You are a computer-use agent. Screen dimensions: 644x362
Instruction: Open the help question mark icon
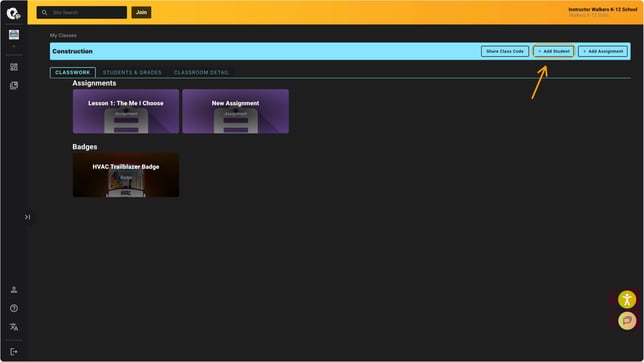tap(14, 308)
